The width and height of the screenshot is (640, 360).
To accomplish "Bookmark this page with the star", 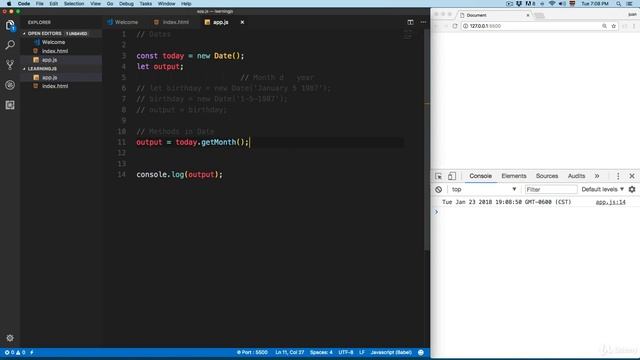I will coord(613,26).
